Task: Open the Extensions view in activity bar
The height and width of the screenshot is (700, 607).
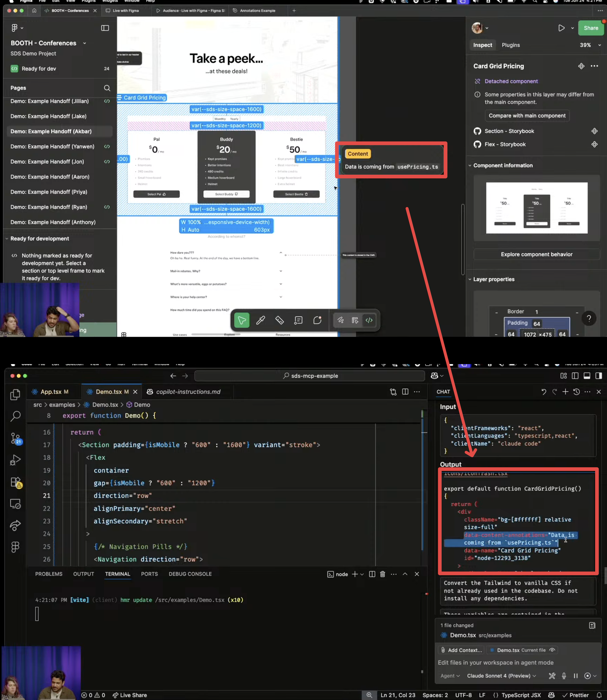Action: pyautogui.click(x=15, y=482)
